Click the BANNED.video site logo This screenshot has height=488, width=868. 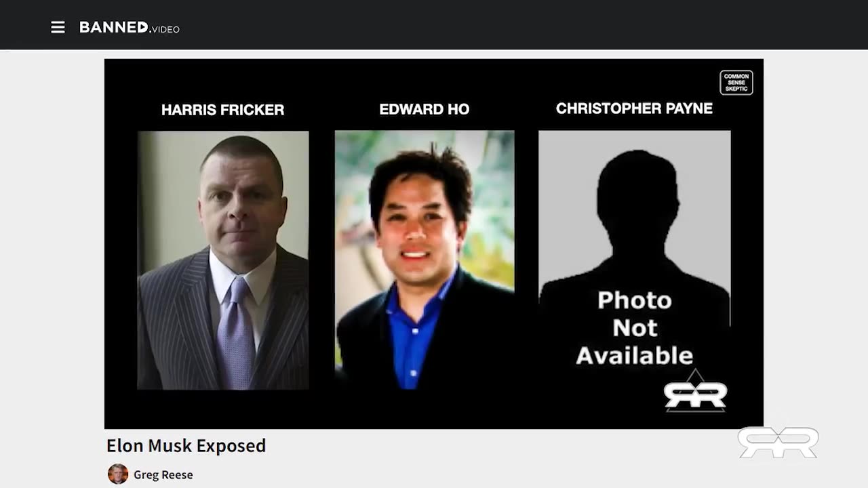[130, 27]
